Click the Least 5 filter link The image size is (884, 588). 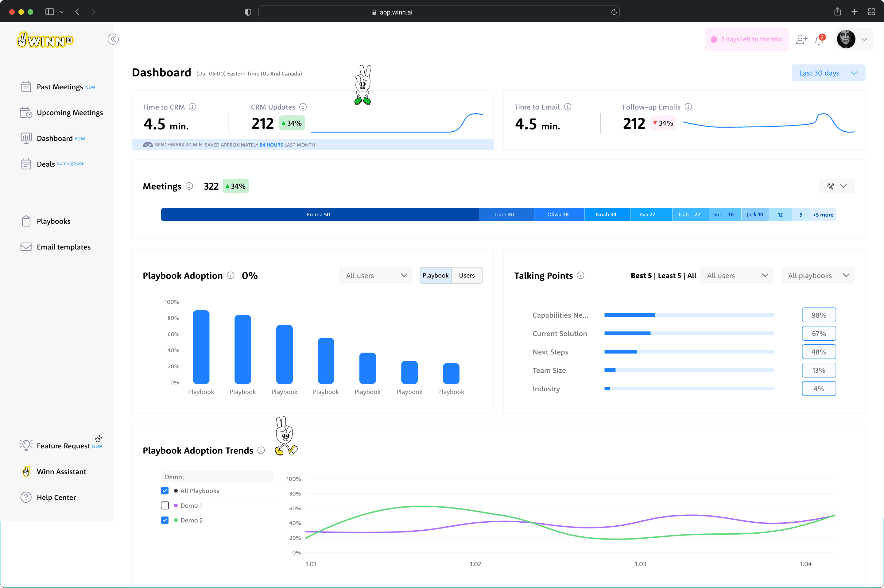click(669, 275)
